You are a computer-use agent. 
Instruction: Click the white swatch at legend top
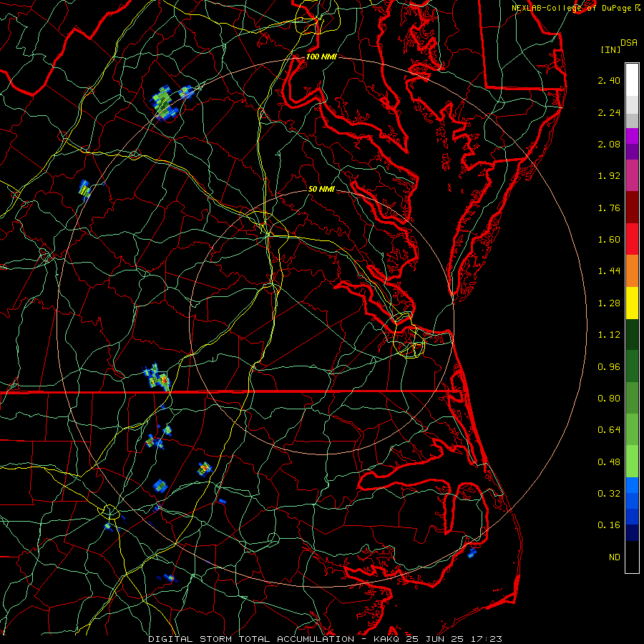coord(632,80)
